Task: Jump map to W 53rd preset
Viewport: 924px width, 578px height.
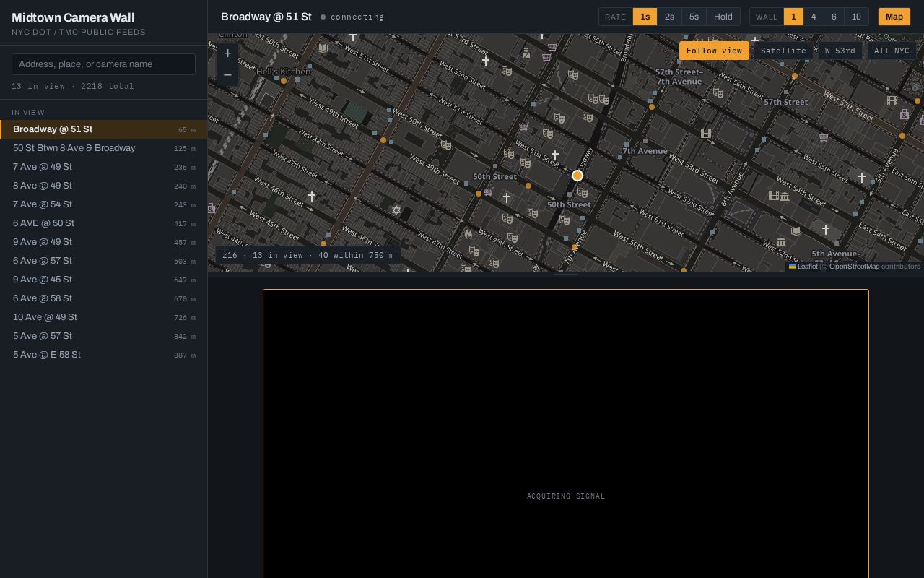Action: click(840, 51)
